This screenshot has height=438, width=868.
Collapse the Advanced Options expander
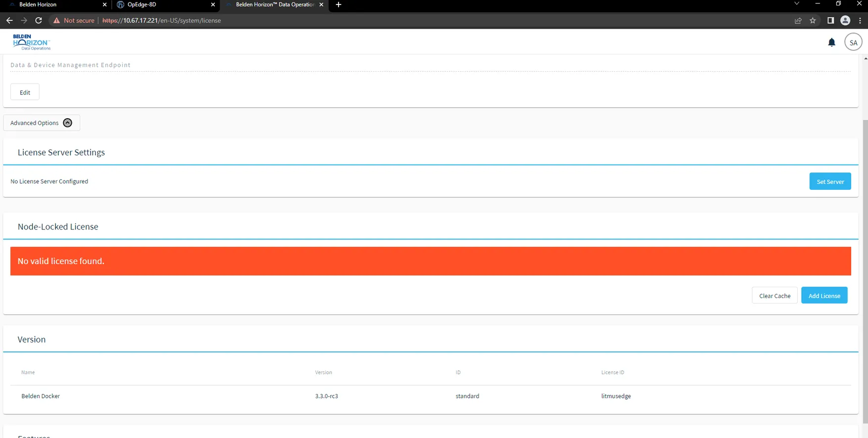42,123
